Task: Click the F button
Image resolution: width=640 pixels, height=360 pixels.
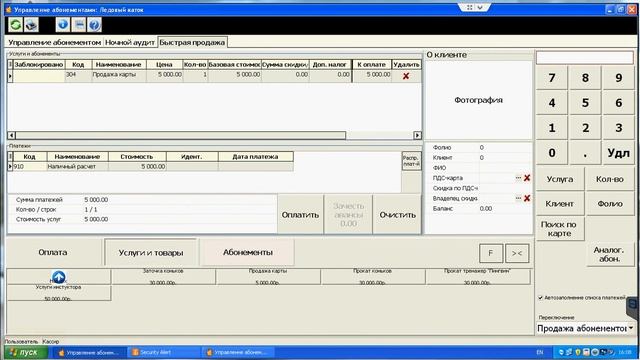Action: click(x=491, y=253)
